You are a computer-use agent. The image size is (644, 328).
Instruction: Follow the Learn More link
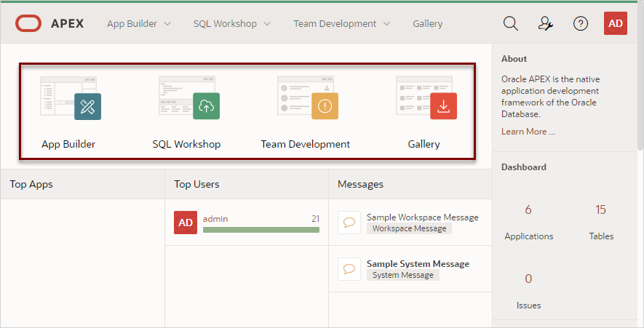[x=528, y=132]
